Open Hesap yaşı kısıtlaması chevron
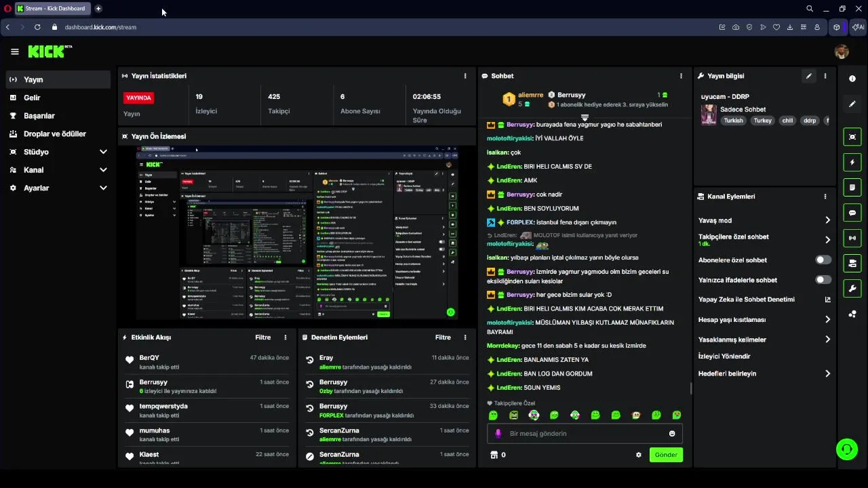This screenshot has width=868, height=488. point(827,320)
